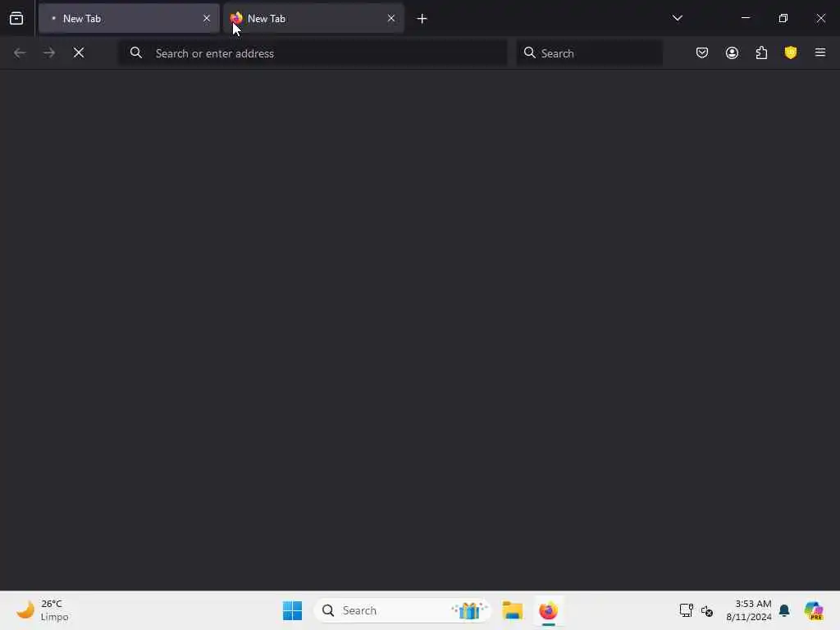Image resolution: width=840 pixels, height=630 pixels.
Task: Open File Explorer from the taskbar
Action: pyautogui.click(x=512, y=610)
